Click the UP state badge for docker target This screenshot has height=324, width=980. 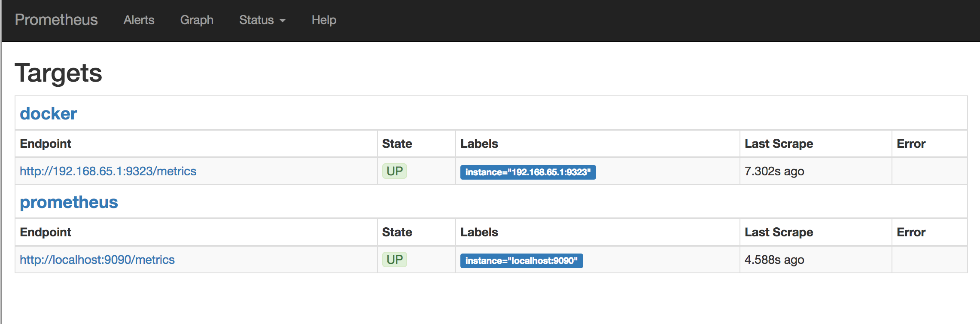[x=394, y=171]
